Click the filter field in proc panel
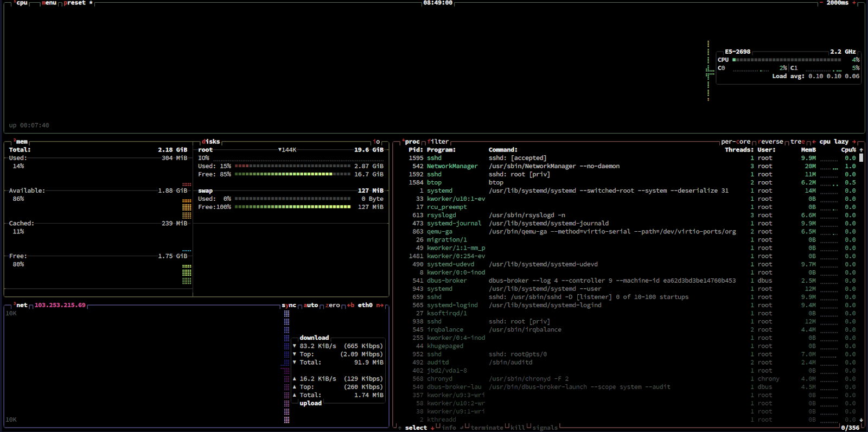868x432 pixels. [x=438, y=142]
